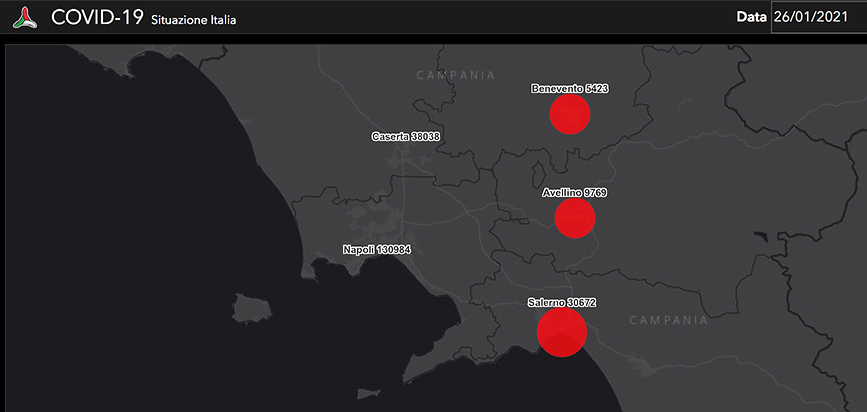Viewport: 867px width, 412px height.
Task: Click the Data label beside date field
Action: point(751,17)
